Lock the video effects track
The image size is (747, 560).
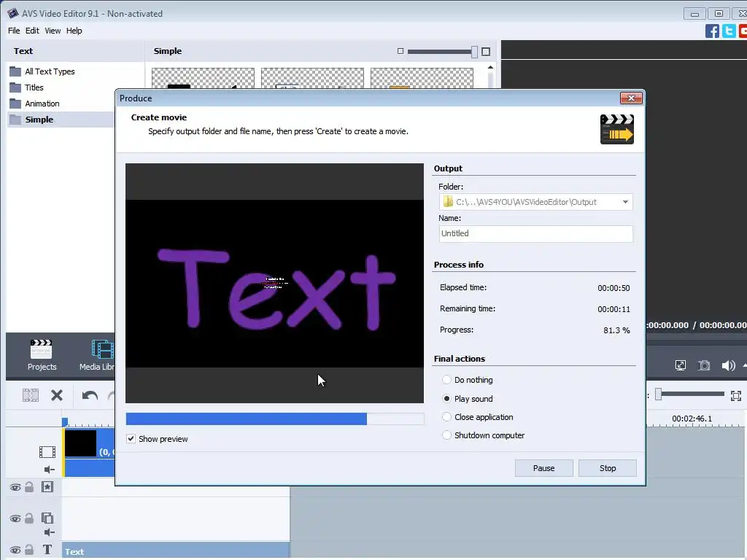pyautogui.click(x=29, y=486)
